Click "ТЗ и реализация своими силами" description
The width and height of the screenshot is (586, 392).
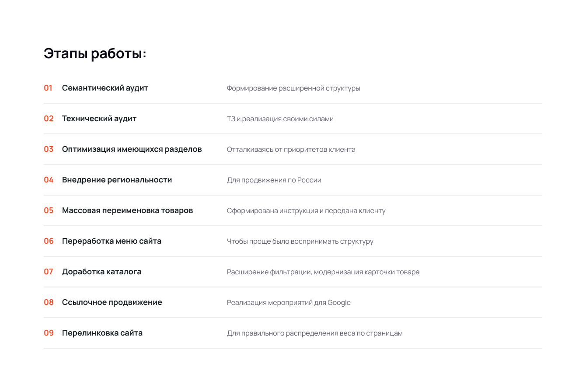point(280,119)
